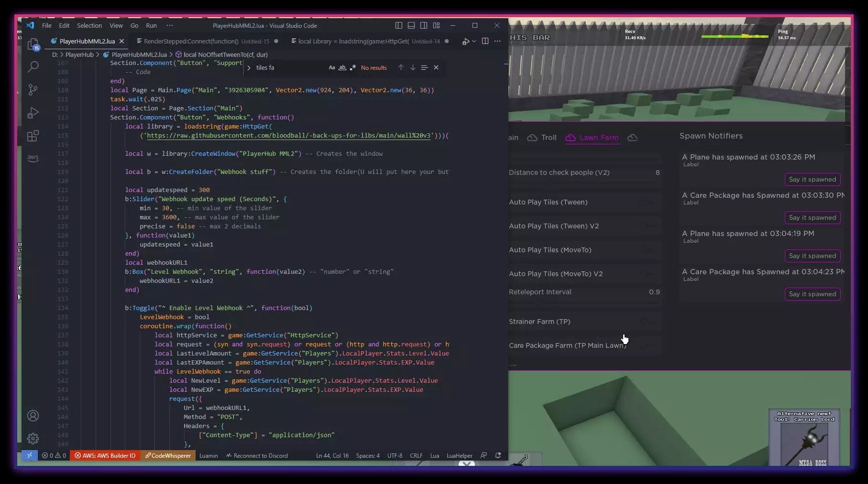Image resolution: width=868 pixels, height=484 pixels.
Task: Toggle Auto Play Tiles (Tween)
Action: (x=648, y=202)
